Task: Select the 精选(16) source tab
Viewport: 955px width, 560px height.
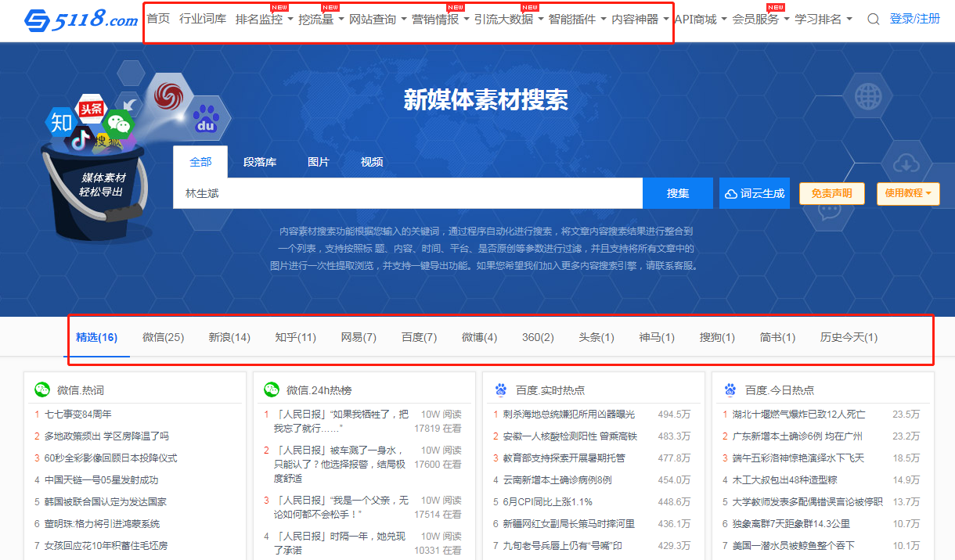Action: 96,337
